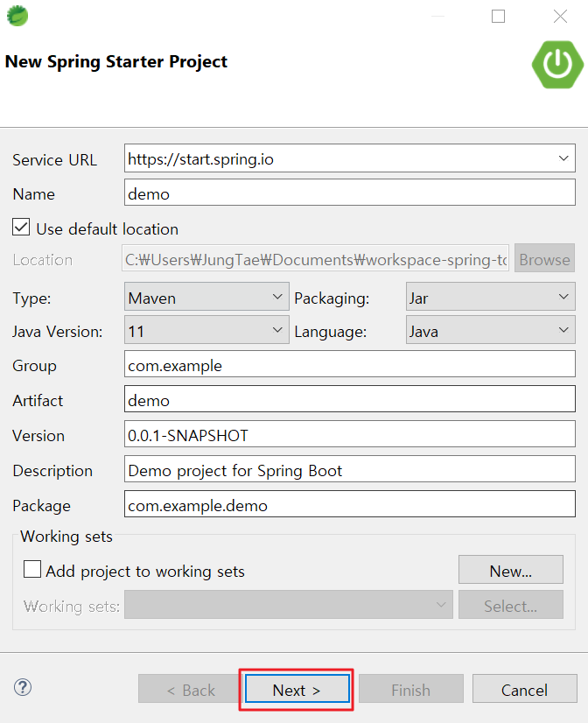Click the Java Version: label
The image size is (588, 723).
click(58, 332)
